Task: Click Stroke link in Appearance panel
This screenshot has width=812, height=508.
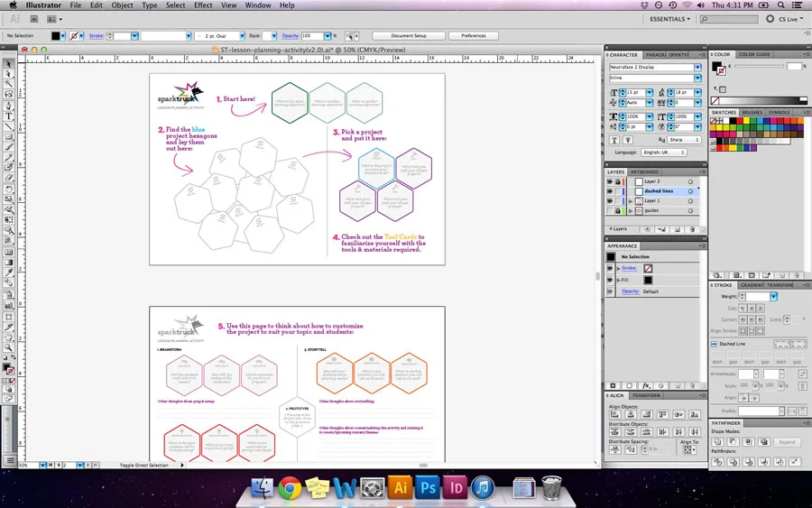Action: pos(629,268)
